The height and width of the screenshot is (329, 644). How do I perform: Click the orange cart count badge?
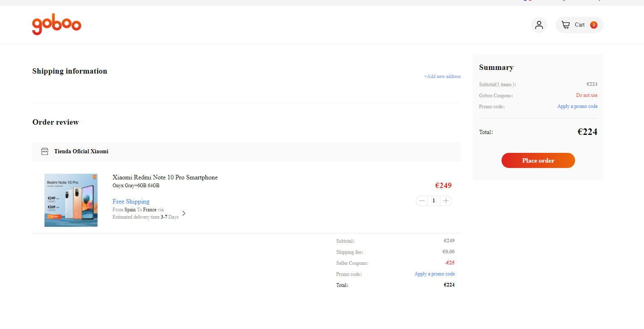pos(593,25)
